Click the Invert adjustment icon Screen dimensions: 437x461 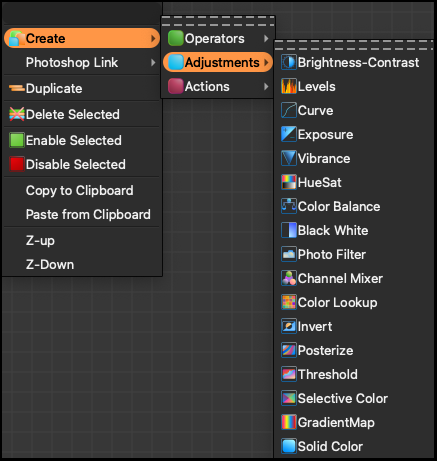(x=289, y=326)
